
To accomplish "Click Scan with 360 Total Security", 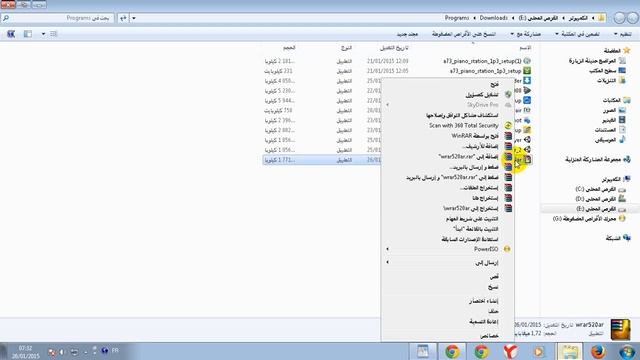I will point(464,125).
